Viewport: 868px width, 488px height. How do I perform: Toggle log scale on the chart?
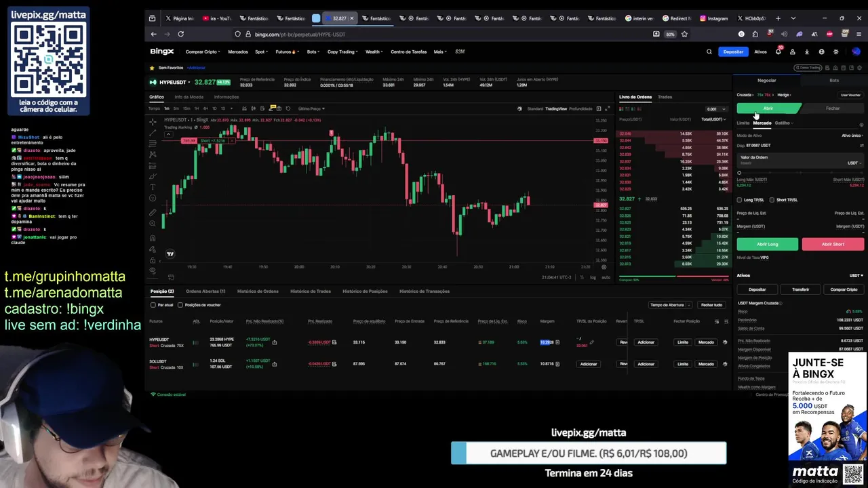click(x=593, y=277)
